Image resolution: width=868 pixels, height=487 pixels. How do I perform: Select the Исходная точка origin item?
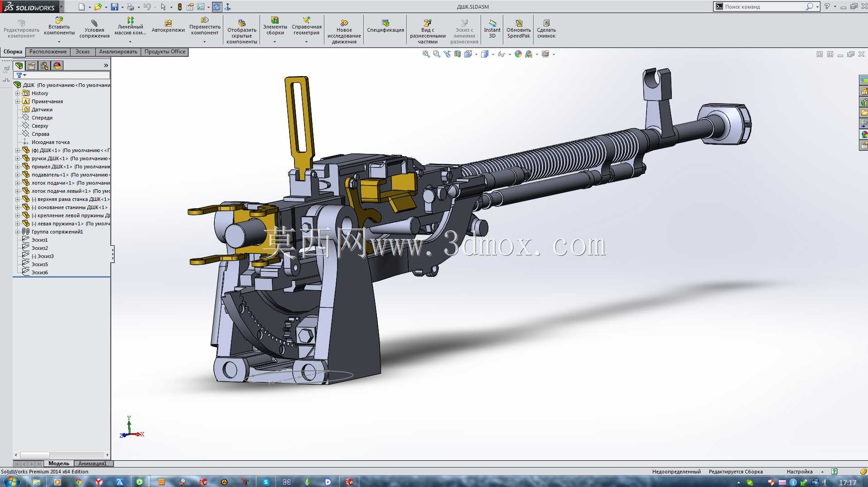point(50,142)
